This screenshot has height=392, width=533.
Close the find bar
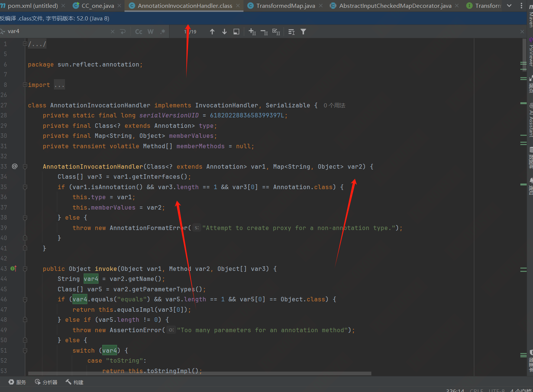[522, 32]
